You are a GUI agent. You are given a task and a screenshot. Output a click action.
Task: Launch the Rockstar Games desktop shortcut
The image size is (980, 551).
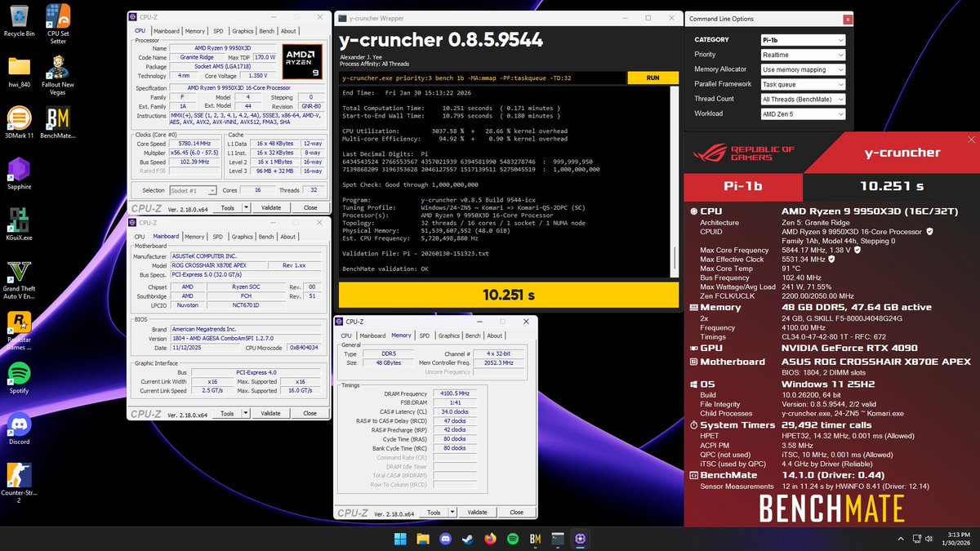[x=19, y=331]
